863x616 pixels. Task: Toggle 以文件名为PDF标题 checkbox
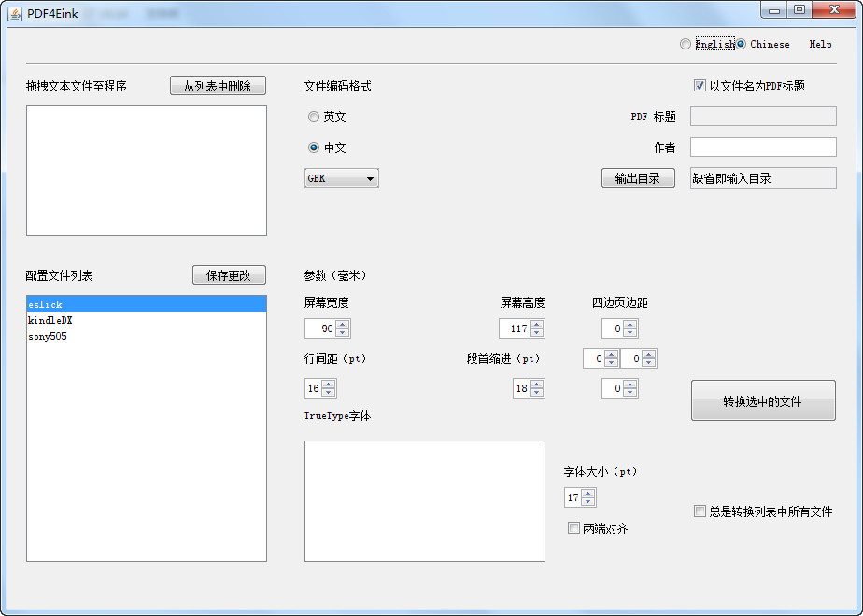pyautogui.click(x=700, y=86)
